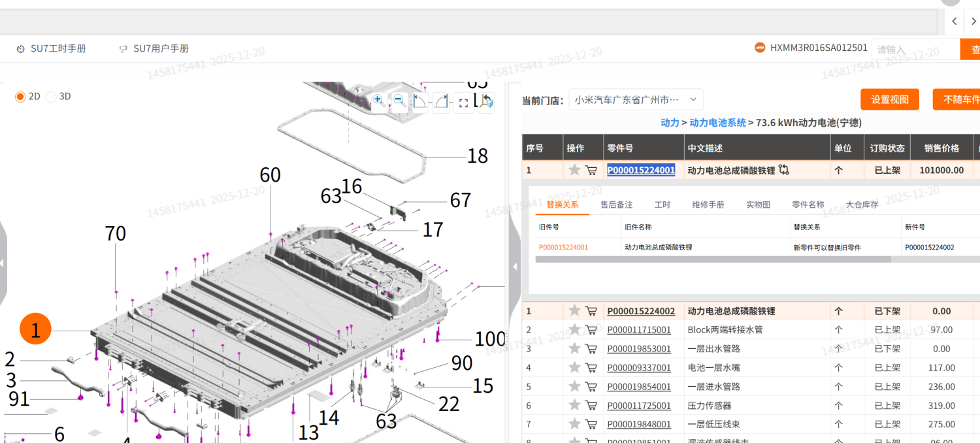Click the VIN search input field
Screen dimensions: 980x443
[x=915, y=50]
